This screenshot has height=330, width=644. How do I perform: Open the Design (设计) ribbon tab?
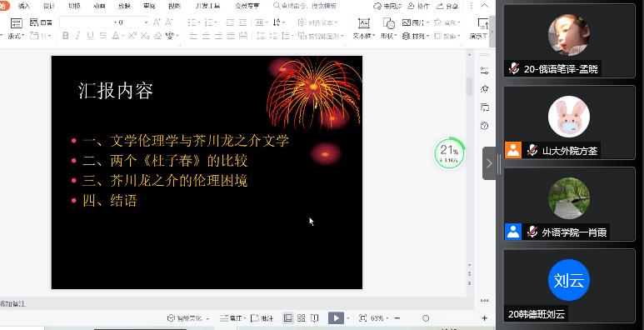pos(49,6)
